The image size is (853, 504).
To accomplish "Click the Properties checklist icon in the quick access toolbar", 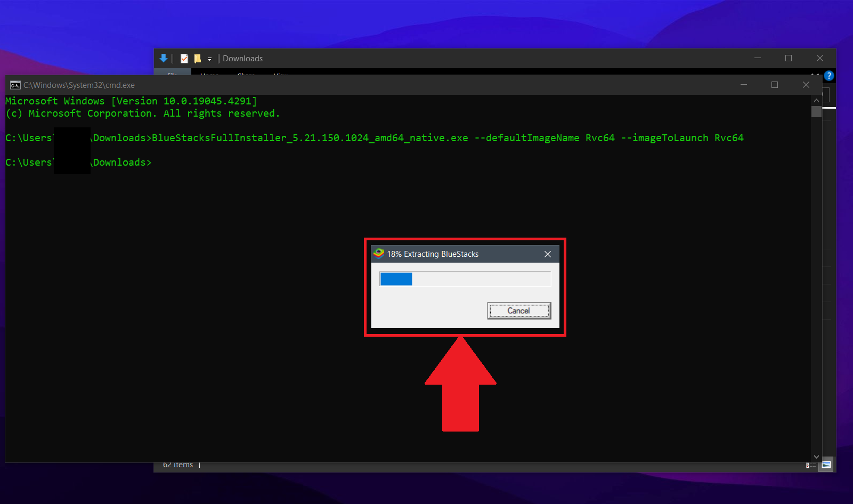I will coord(184,58).
